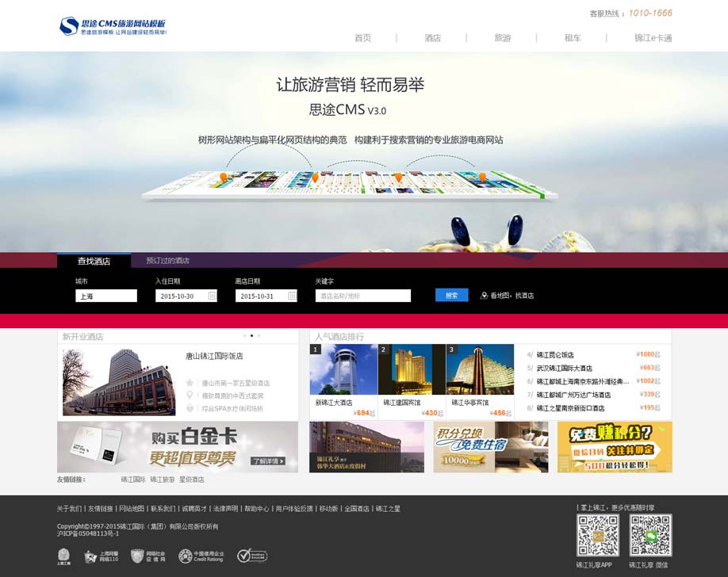This screenshot has height=577, width=728.
Task: Open the 离店日期 calendar icon
Action: coord(292,295)
